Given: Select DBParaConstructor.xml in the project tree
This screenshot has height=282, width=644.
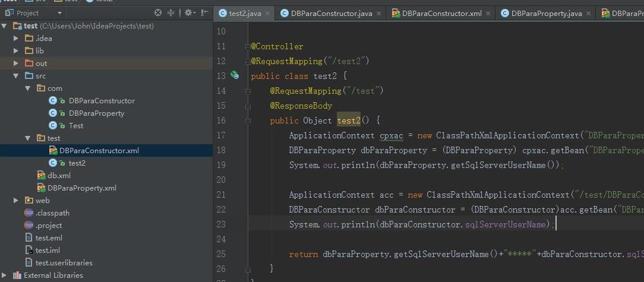Looking at the screenshot, I should point(99,151).
